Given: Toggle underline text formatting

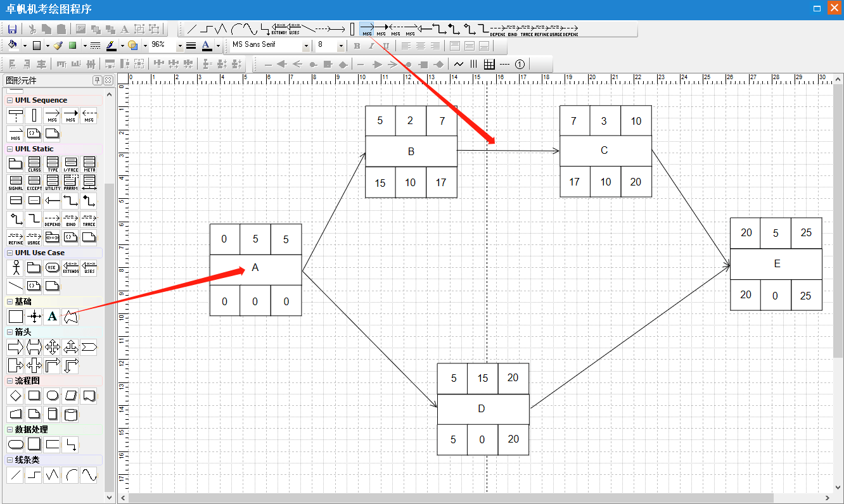Looking at the screenshot, I should [386, 46].
